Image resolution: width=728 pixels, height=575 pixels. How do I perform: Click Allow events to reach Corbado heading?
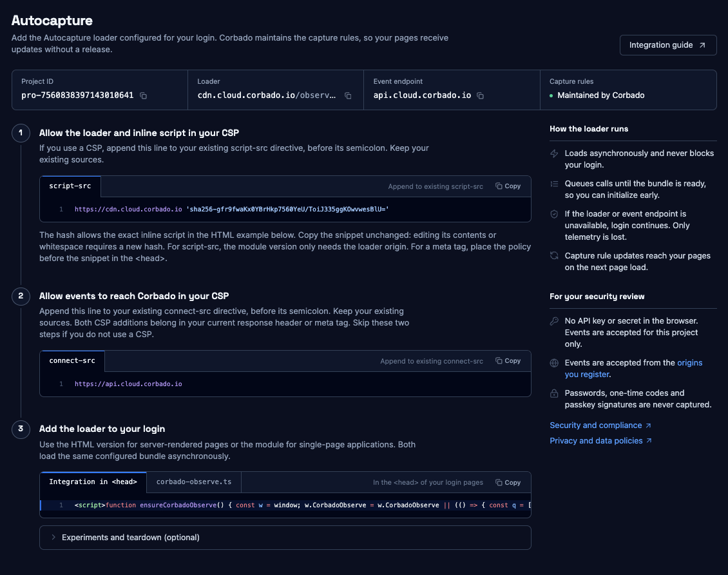pos(134,297)
